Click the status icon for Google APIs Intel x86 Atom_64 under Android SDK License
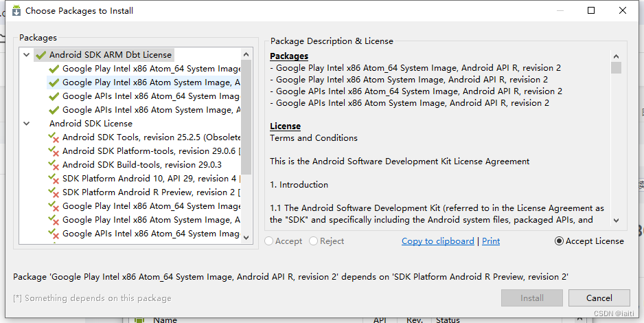Screen dimensions: 644x323 [54, 234]
